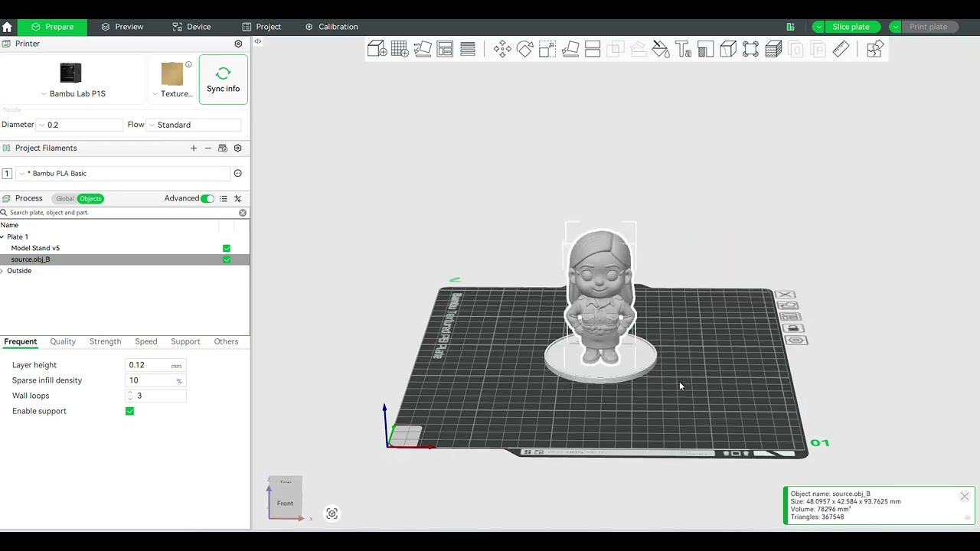
Task: Click the Sync info button
Action: point(223,80)
